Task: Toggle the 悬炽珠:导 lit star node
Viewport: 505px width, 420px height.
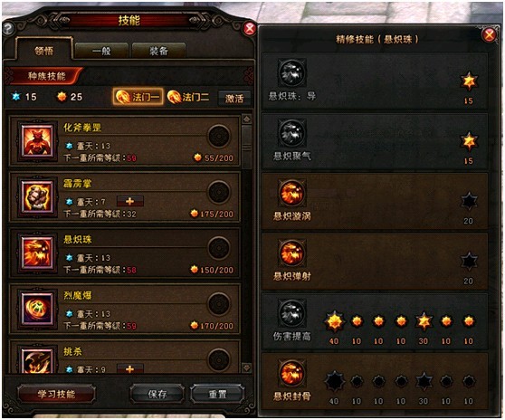Action: coord(469,81)
